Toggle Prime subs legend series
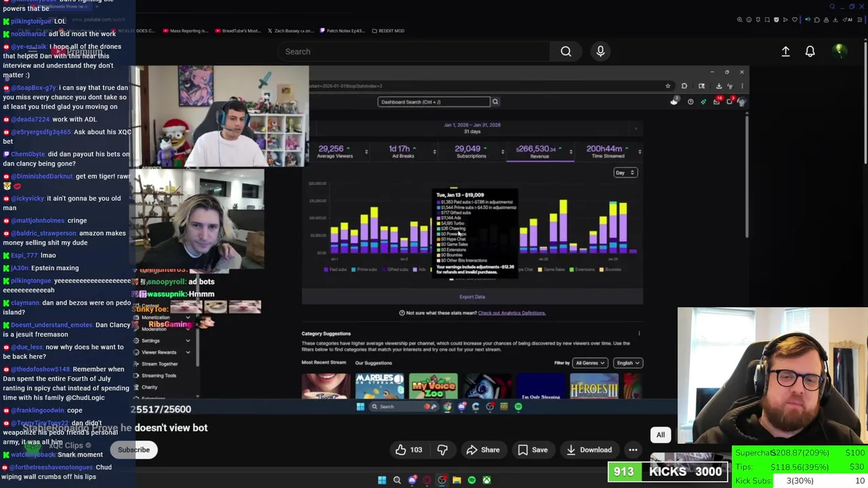 (x=364, y=270)
